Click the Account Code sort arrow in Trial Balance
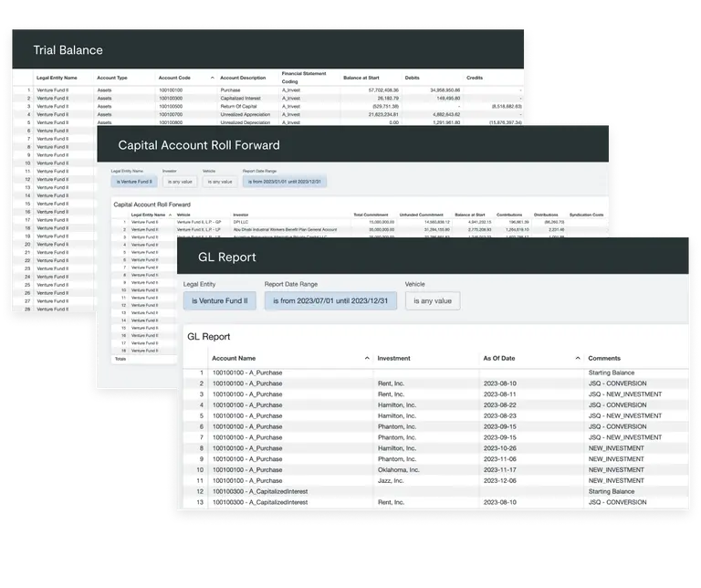 [213, 79]
